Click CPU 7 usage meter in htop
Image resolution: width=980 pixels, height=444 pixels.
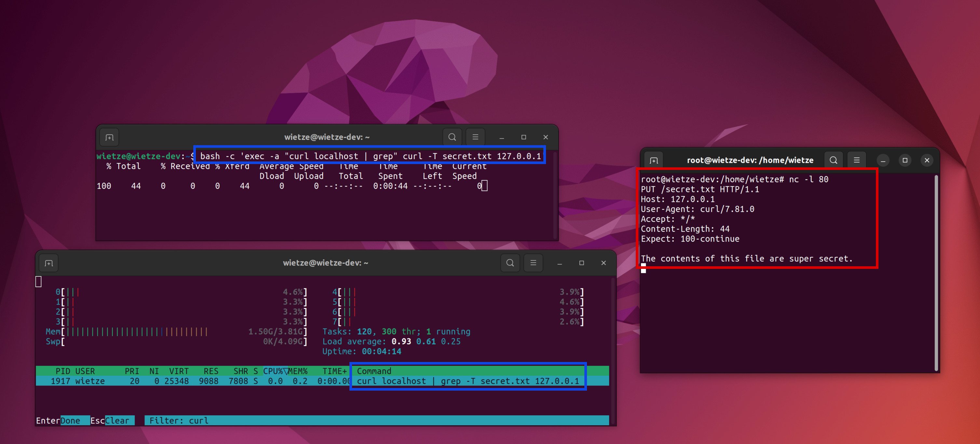pos(458,322)
